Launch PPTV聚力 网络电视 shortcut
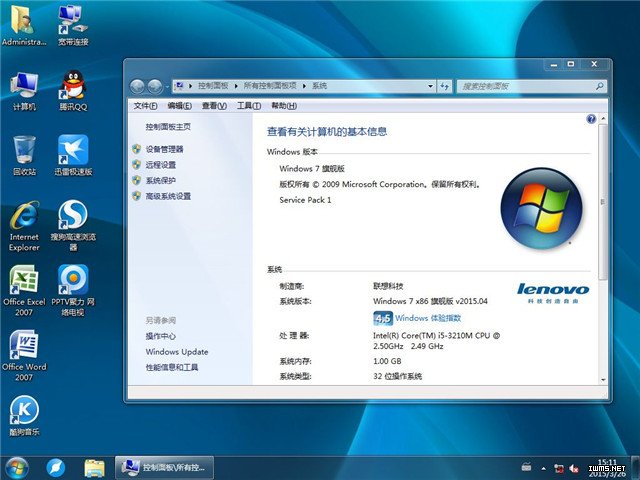This screenshot has width=640, height=480. [73, 291]
